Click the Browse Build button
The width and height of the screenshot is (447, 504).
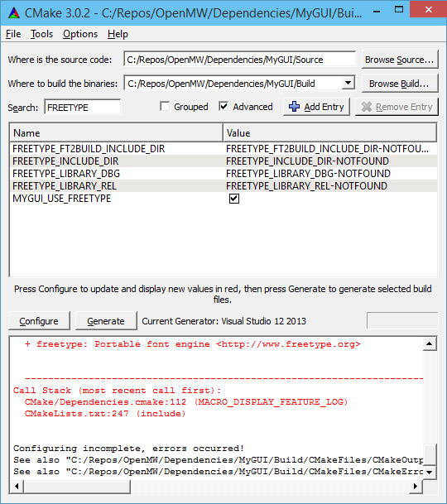(x=400, y=84)
